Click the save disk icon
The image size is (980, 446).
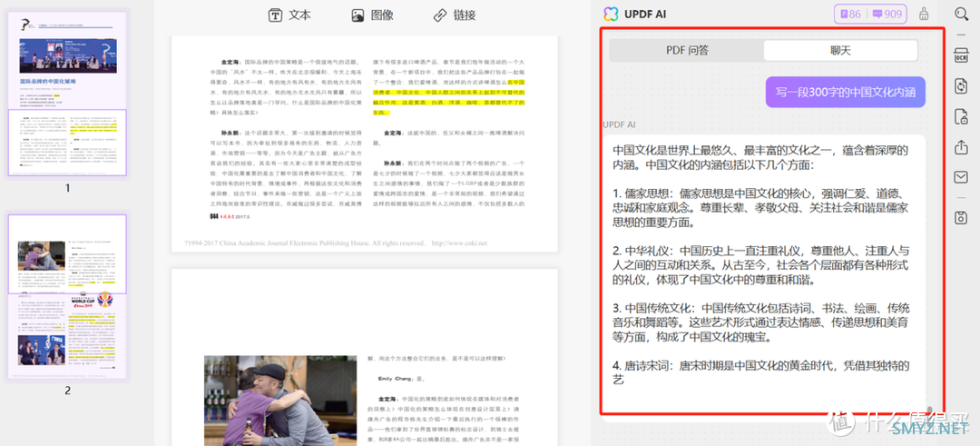click(x=961, y=217)
